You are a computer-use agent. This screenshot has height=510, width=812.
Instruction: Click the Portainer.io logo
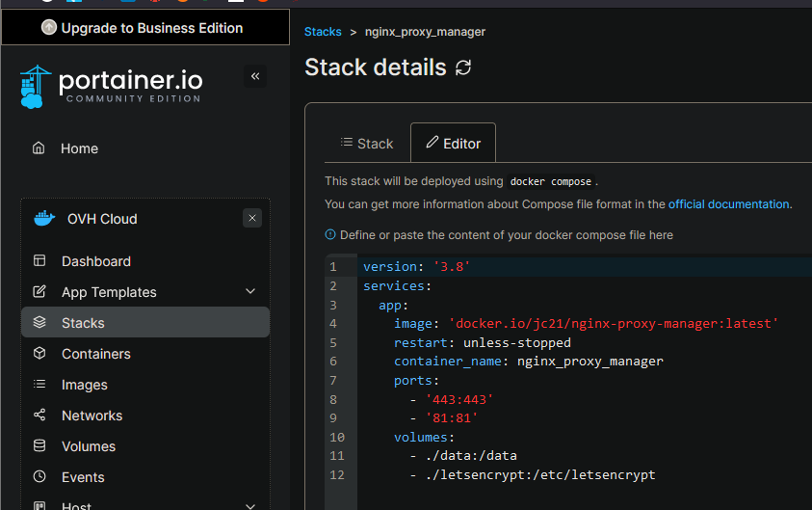coord(111,87)
